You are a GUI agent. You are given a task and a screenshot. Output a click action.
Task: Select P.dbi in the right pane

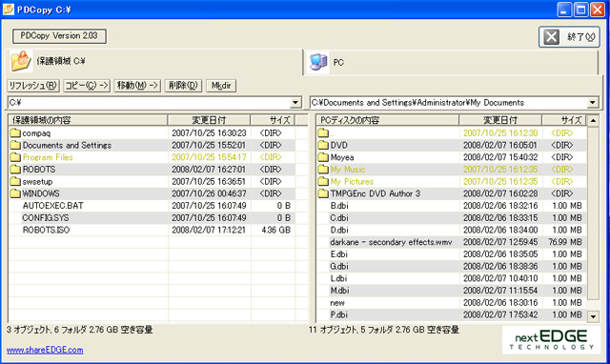[339, 314]
